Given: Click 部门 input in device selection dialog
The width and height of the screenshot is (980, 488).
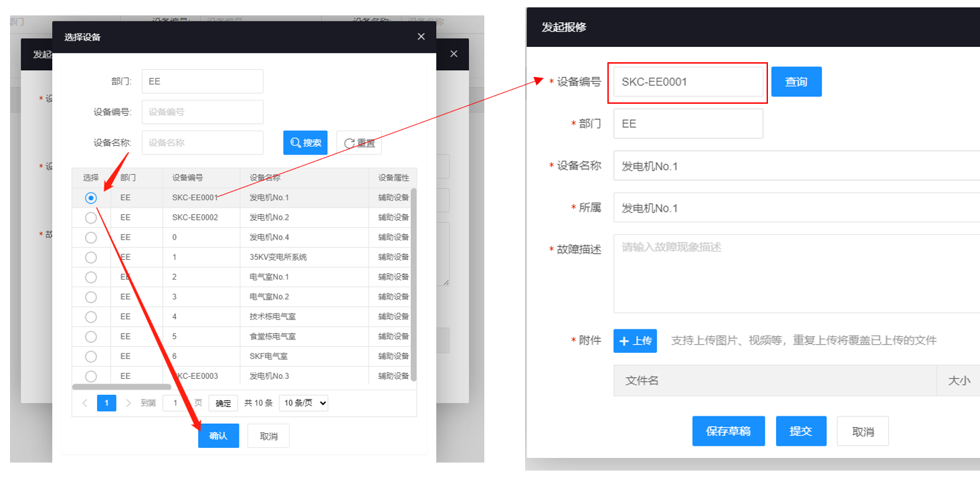Looking at the screenshot, I should pyautogui.click(x=203, y=81).
